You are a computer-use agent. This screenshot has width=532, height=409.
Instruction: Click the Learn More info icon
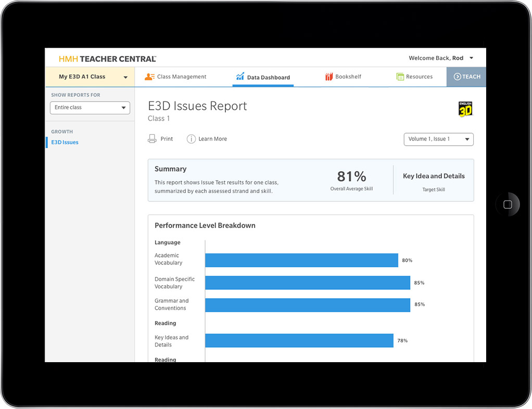(x=191, y=139)
